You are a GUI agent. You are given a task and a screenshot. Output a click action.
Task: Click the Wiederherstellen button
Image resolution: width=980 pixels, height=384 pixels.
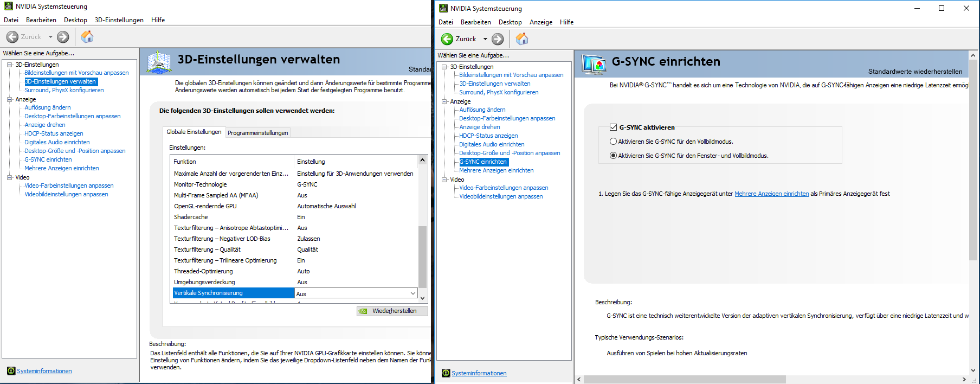(x=392, y=311)
